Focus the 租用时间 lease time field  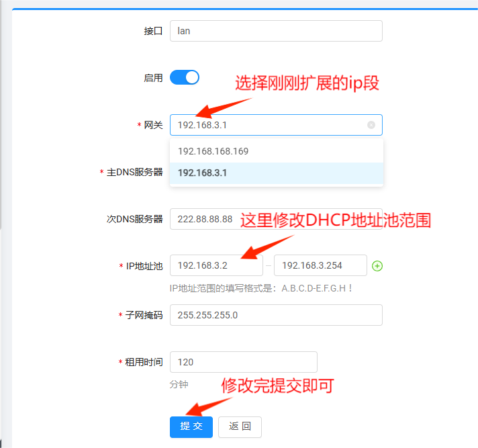(243, 362)
